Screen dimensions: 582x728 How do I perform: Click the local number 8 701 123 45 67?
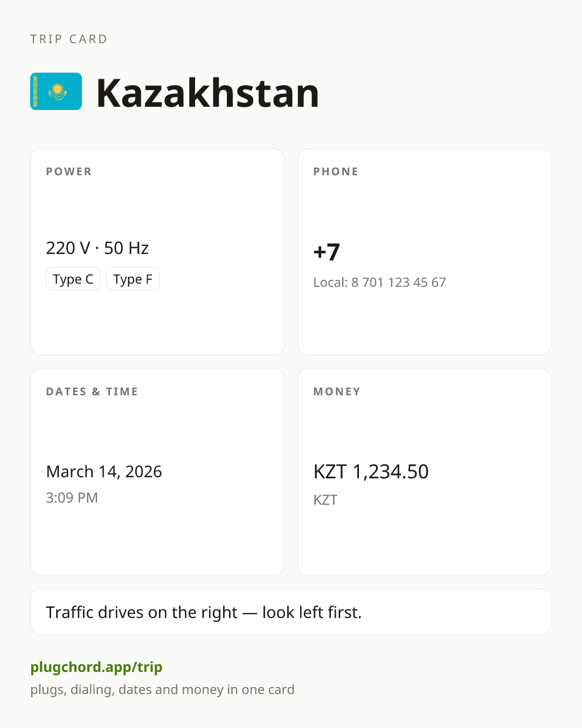399,283
